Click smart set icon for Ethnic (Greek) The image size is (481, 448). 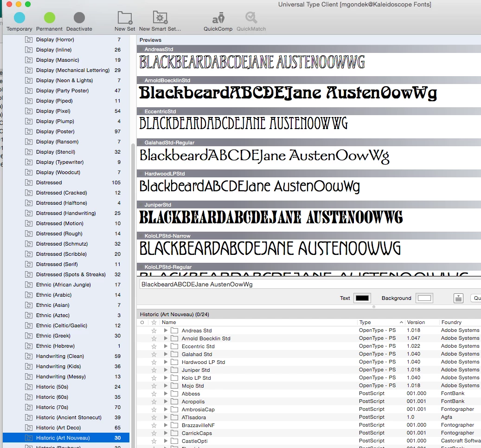29,336
